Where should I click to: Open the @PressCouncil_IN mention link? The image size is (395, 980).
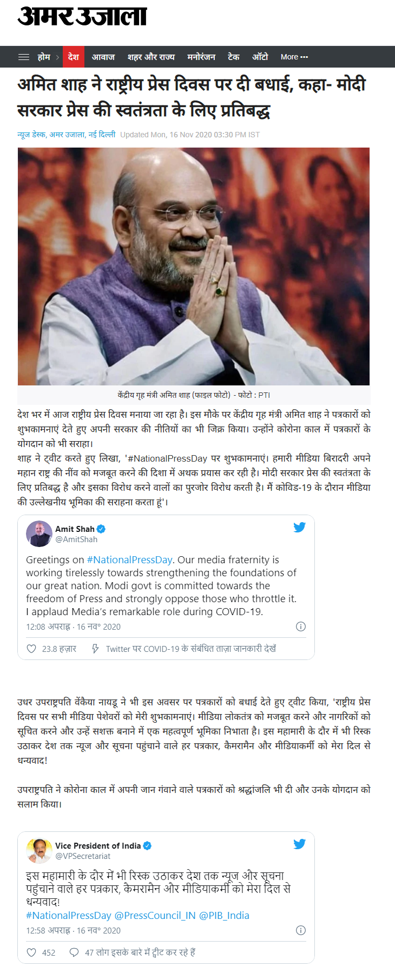(x=155, y=916)
